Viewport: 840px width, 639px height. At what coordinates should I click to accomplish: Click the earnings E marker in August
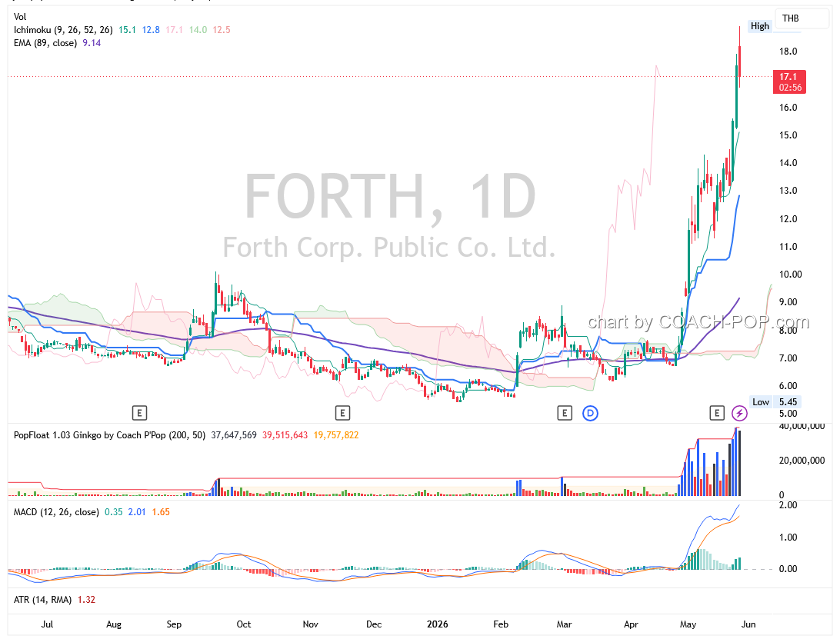coord(139,413)
